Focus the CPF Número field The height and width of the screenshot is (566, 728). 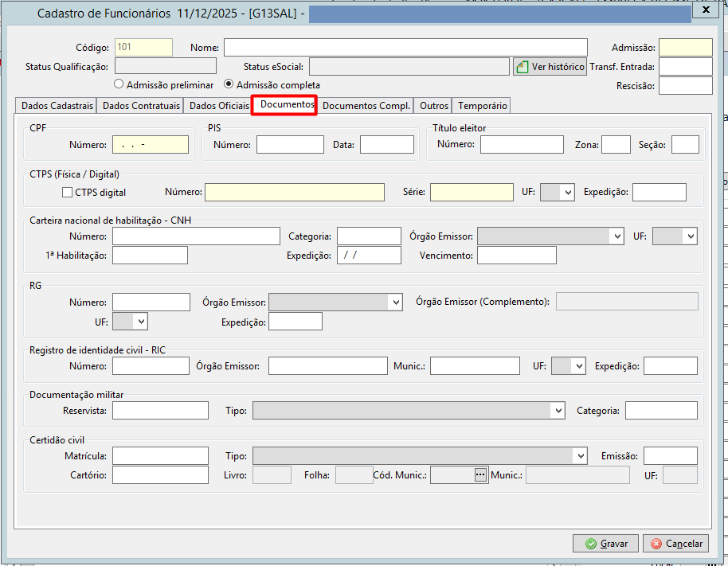pos(151,144)
